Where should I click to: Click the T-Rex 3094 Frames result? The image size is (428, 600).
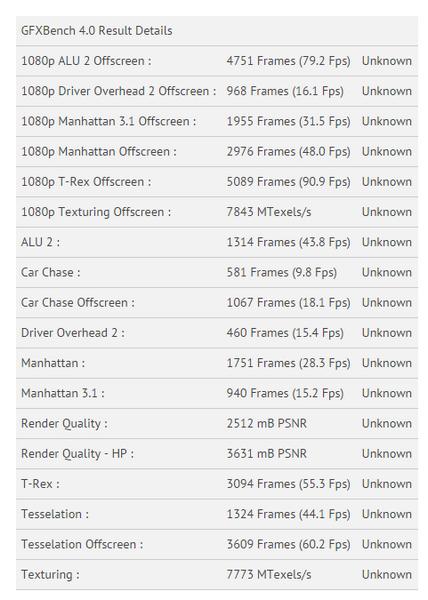click(x=288, y=484)
